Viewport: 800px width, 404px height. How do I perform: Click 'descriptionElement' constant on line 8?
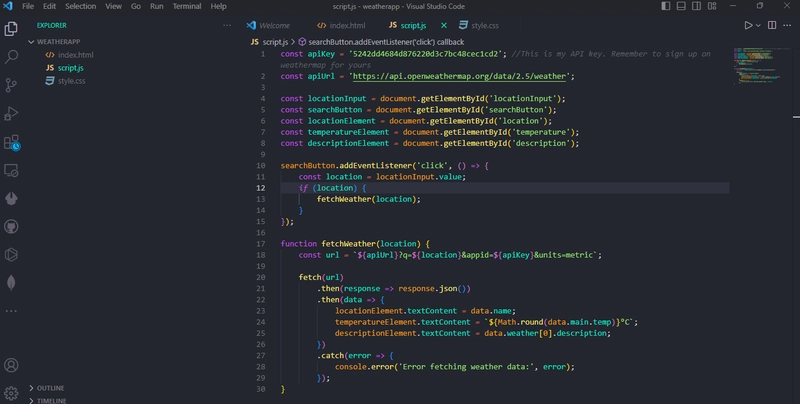click(x=348, y=143)
